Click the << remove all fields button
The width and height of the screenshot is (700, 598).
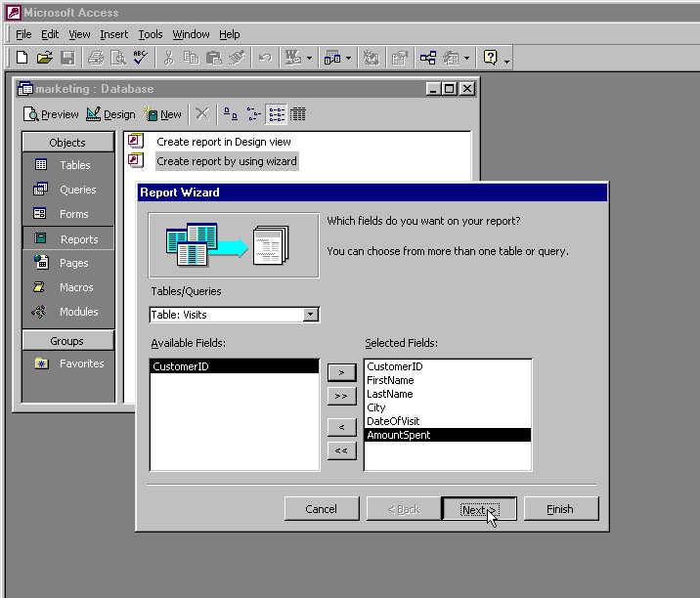[x=341, y=450]
